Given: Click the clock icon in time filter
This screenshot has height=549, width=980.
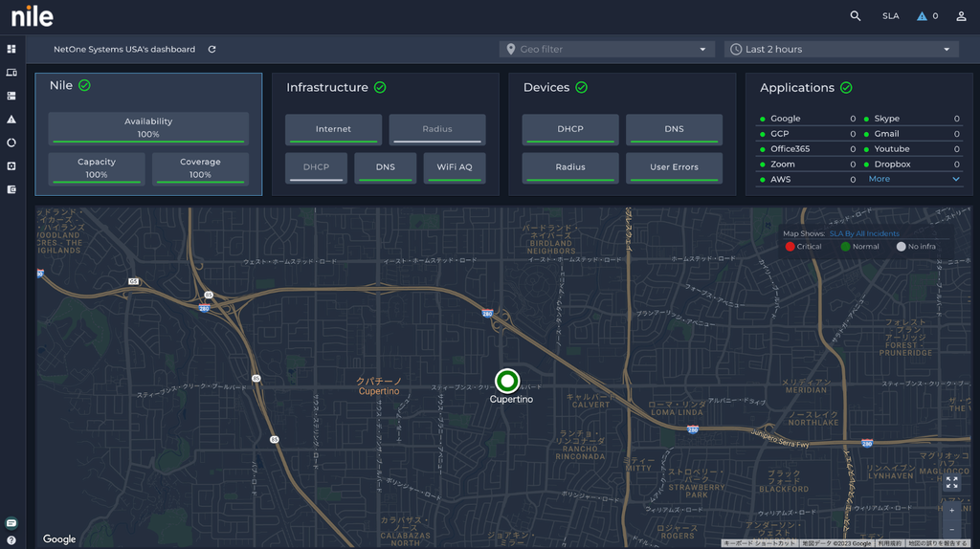Looking at the screenshot, I should (x=736, y=50).
